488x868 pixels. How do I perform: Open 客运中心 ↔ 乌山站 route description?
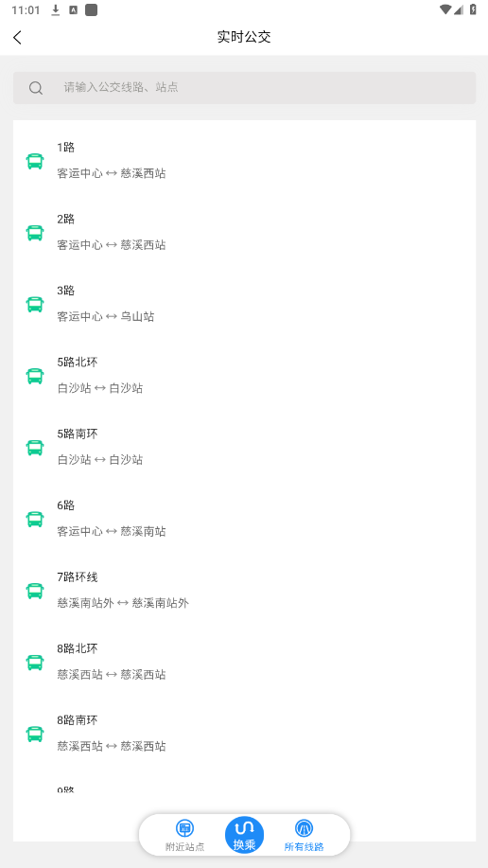106,317
